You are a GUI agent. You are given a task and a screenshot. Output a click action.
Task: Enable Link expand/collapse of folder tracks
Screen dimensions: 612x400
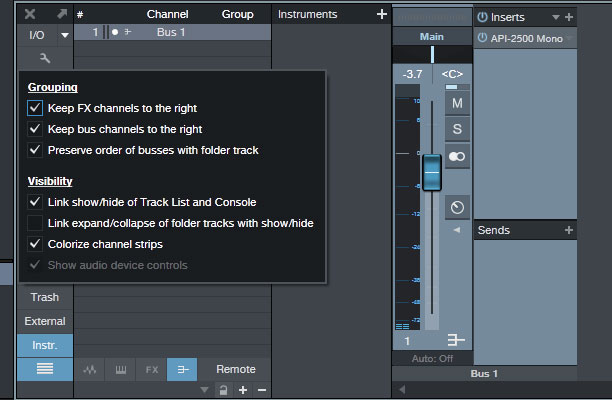(35, 223)
